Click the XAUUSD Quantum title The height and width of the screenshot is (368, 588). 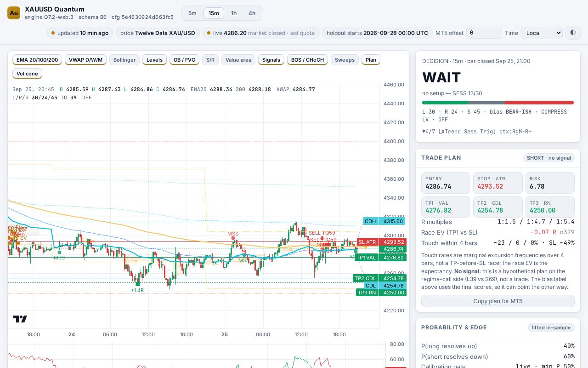click(x=55, y=9)
